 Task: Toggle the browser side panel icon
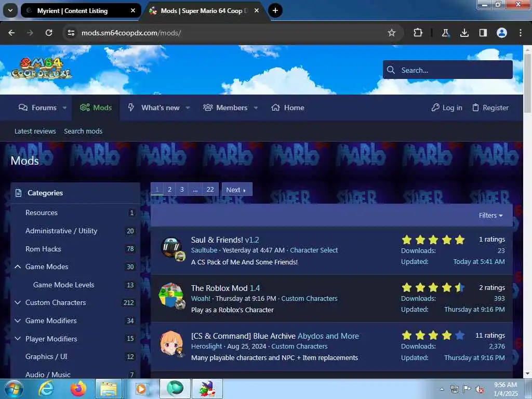coord(483,33)
